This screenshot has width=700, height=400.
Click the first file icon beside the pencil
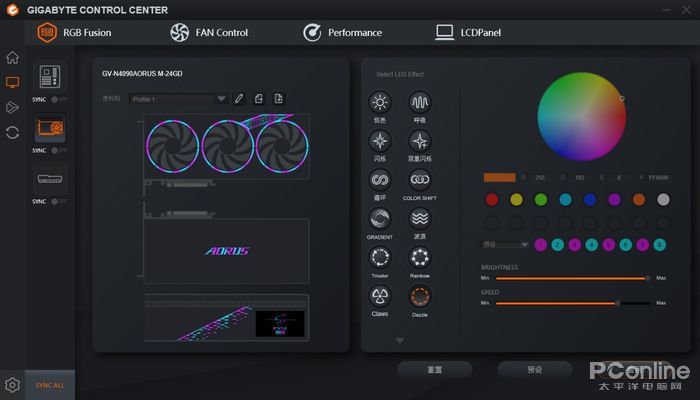click(x=259, y=98)
